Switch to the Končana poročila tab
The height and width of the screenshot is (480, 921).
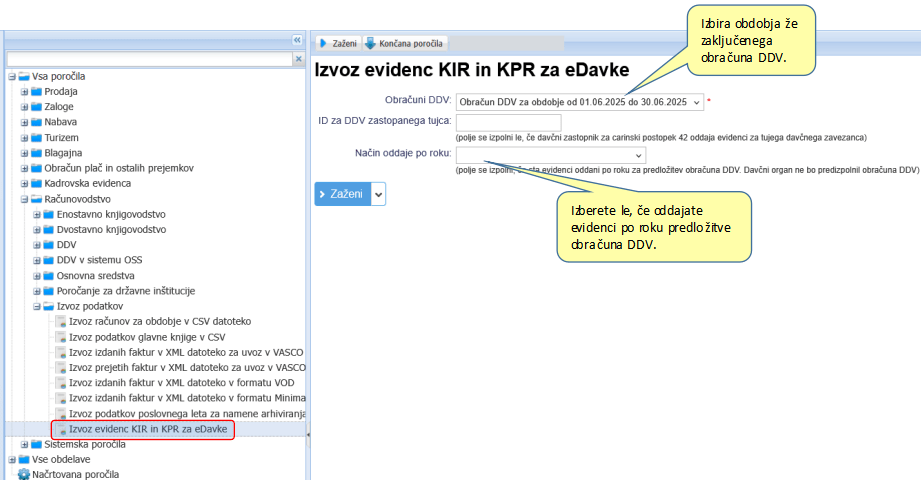click(x=405, y=44)
